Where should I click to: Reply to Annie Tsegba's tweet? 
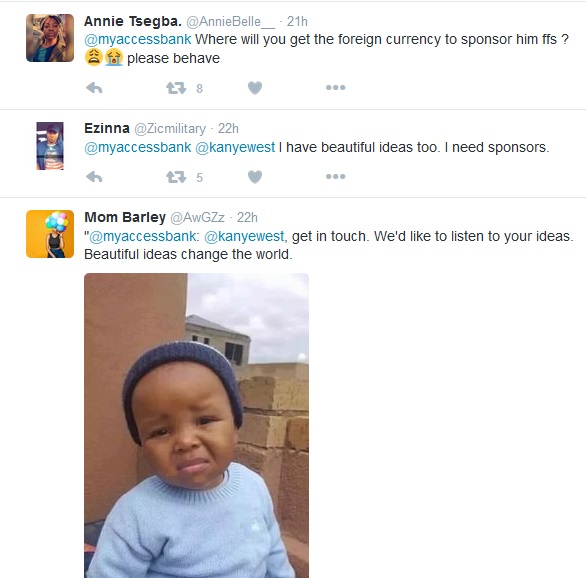(94, 88)
